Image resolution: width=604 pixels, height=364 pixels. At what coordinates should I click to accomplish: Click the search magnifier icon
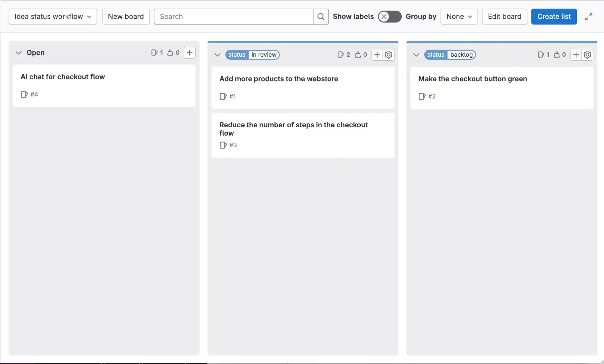coord(320,16)
